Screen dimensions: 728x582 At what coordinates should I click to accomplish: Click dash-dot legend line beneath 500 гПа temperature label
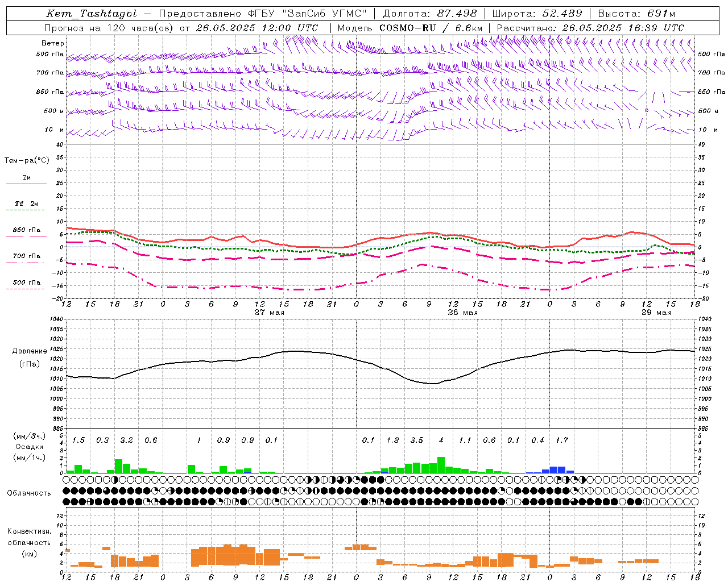click(x=26, y=289)
